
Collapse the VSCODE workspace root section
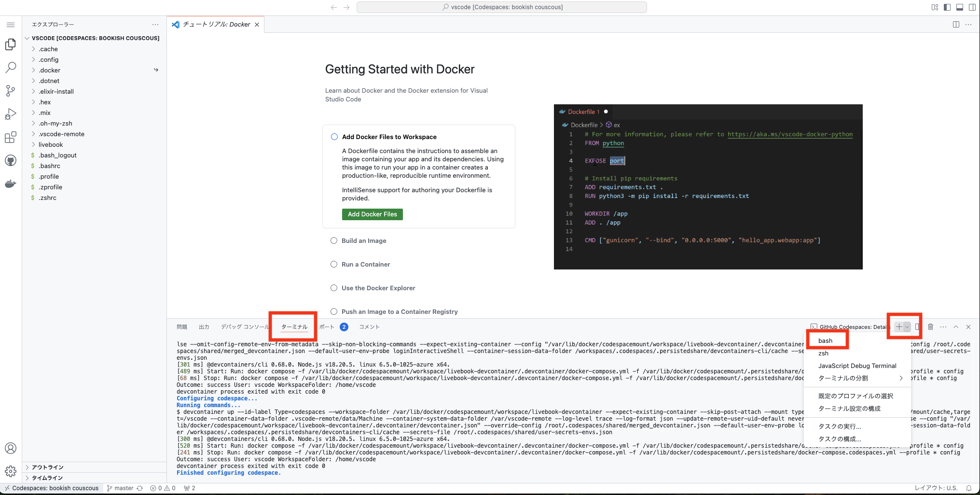pos(94,38)
